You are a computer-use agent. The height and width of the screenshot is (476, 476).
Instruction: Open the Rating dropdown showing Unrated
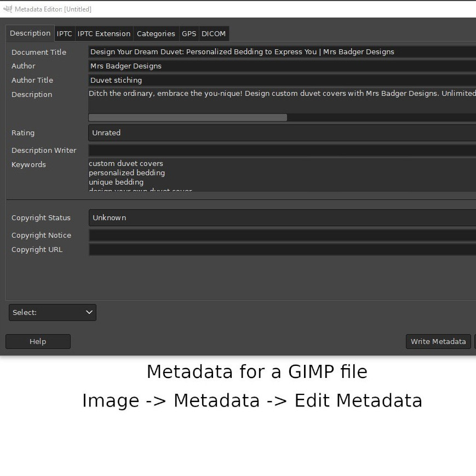282,133
